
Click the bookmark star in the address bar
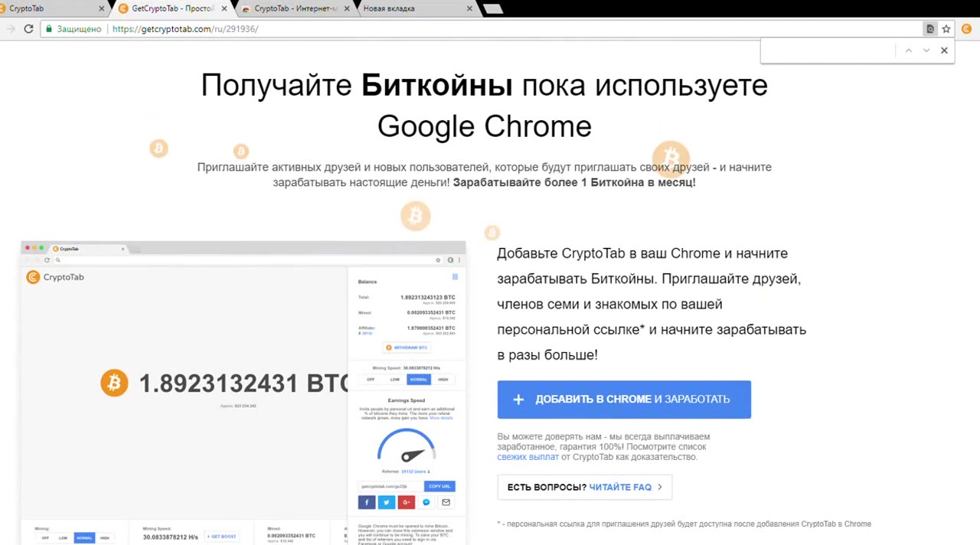[946, 29]
